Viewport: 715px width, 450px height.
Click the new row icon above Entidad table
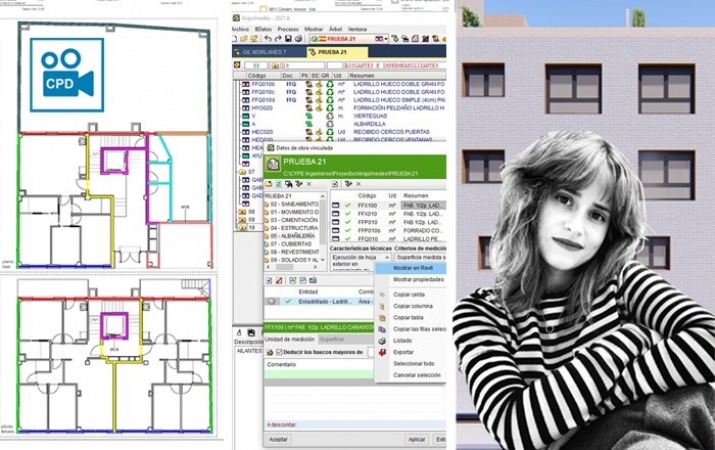pos(269,280)
